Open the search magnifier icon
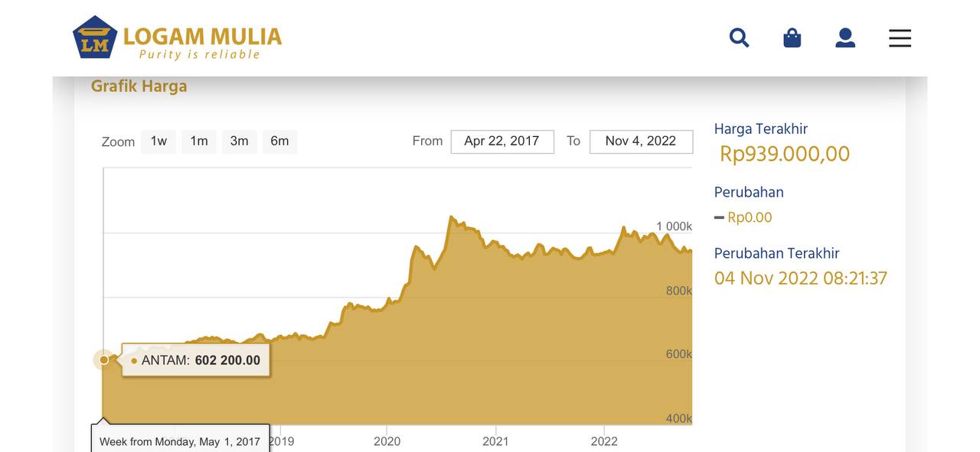 (x=739, y=37)
